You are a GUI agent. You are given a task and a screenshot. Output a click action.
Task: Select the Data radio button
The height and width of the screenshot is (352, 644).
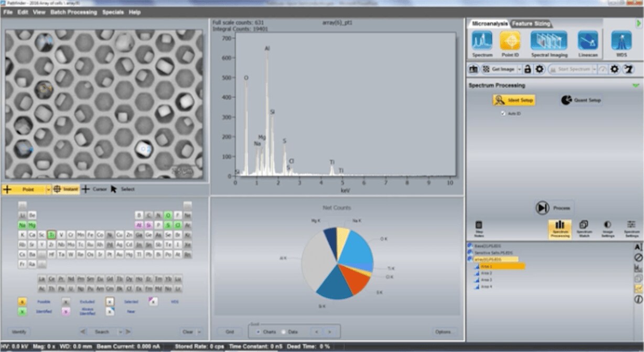284,332
